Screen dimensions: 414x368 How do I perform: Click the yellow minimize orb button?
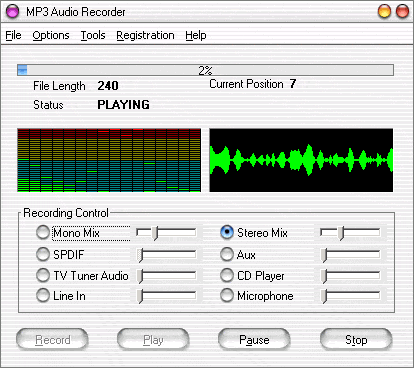click(x=384, y=12)
